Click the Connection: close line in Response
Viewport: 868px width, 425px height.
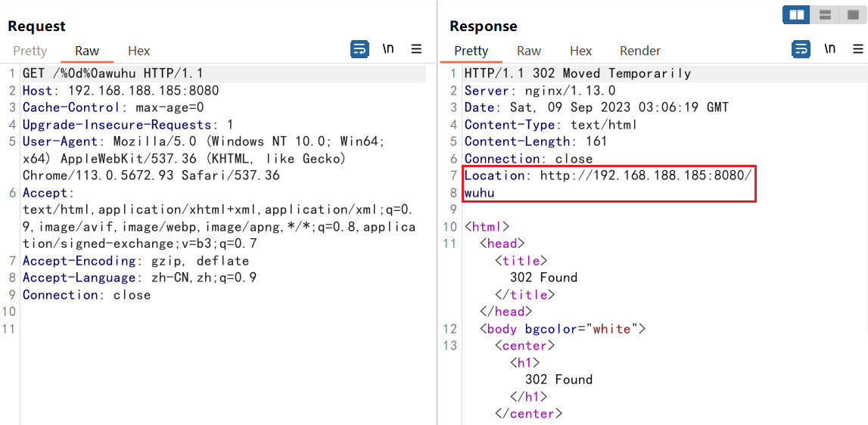point(529,159)
